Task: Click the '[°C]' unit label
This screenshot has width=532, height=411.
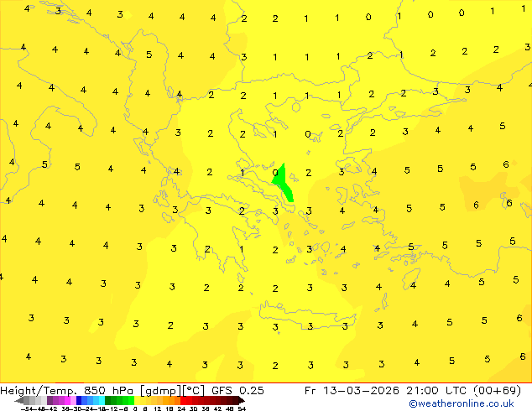Action: [x=193, y=391]
